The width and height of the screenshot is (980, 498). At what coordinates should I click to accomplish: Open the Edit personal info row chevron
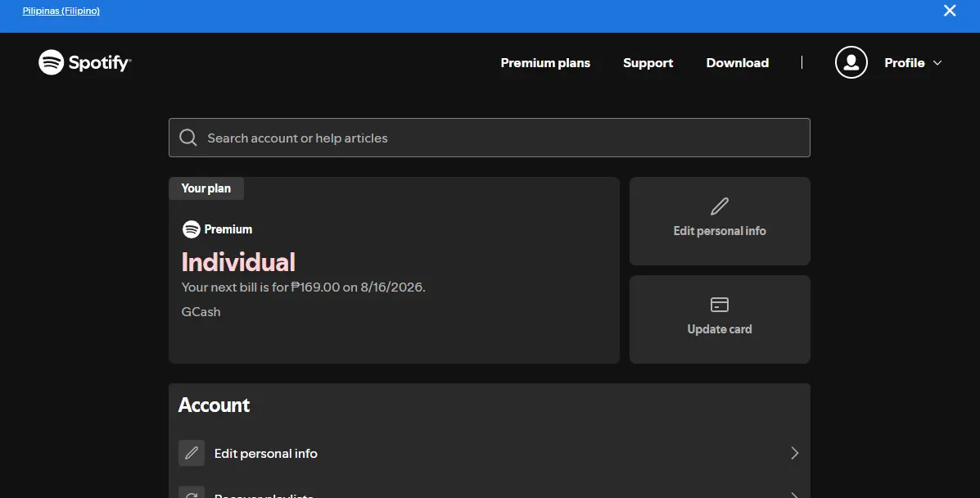tap(794, 453)
